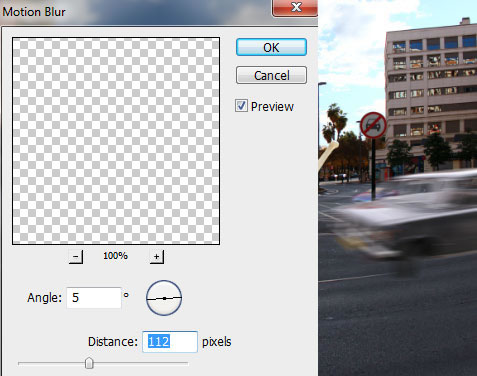This screenshot has width=477, height=376.
Task: Close the Motion Blur dialog window
Action: click(295, 7)
